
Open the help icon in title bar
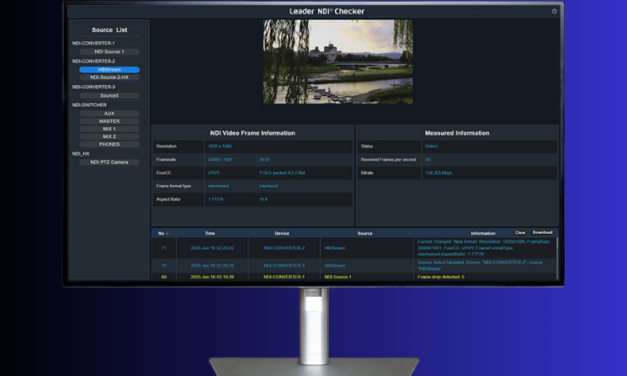554,11
